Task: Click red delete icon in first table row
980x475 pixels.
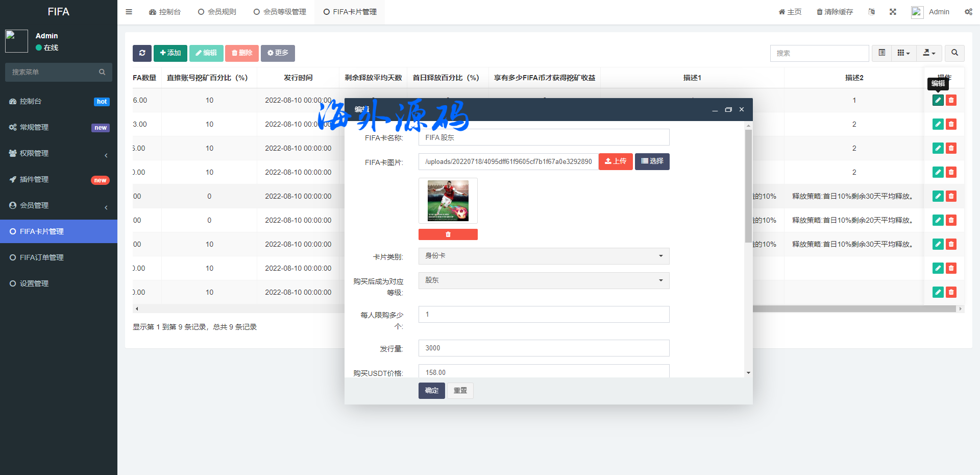Action: click(951, 100)
